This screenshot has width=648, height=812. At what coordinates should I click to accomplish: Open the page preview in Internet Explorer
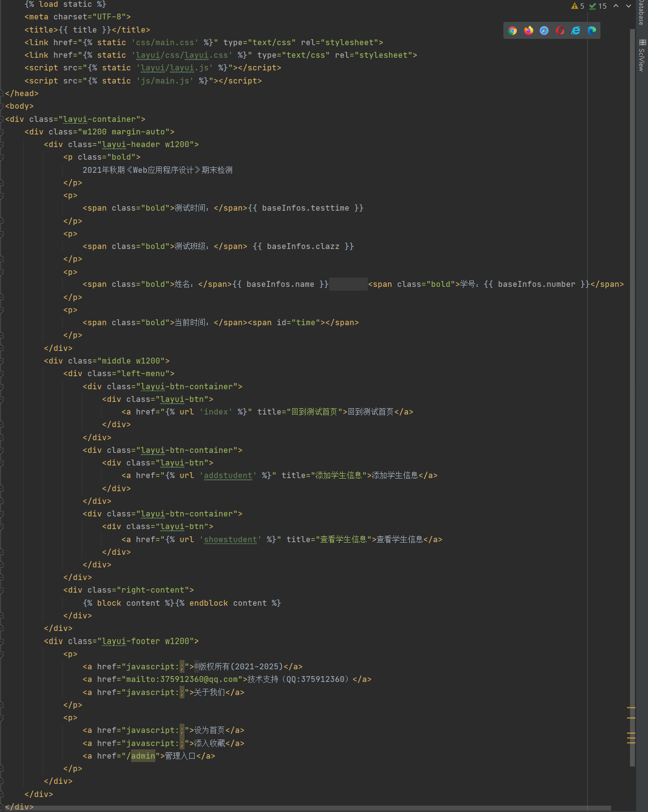[x=576, y=31]
